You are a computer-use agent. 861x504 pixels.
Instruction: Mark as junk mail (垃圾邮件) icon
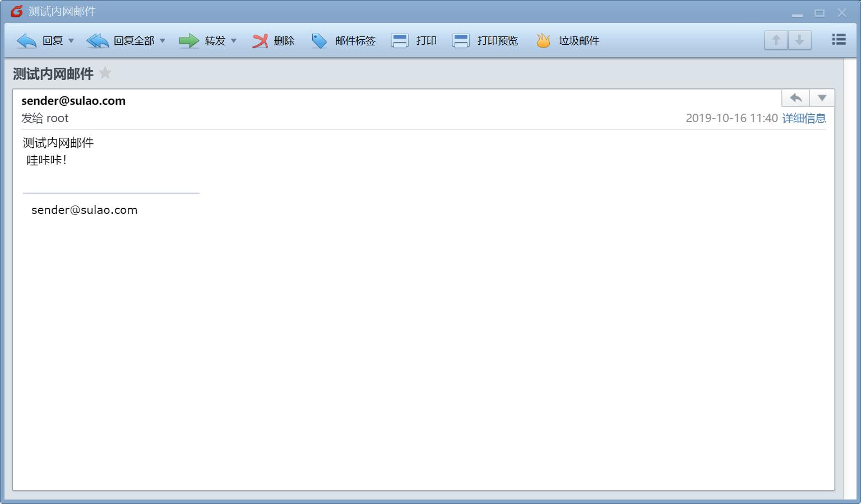[543, 41]
